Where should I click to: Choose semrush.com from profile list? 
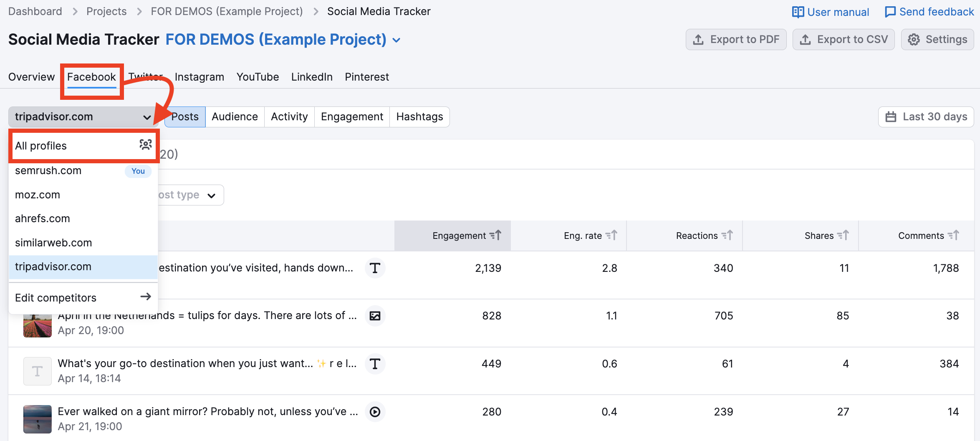pos(48,171)
